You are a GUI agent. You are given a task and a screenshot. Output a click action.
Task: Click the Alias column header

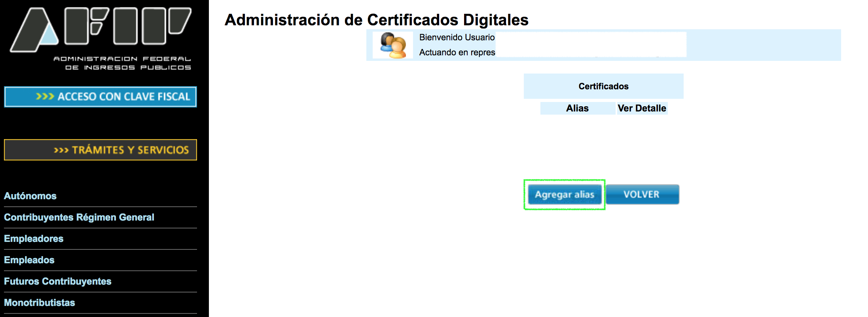[x=578, y=108]
